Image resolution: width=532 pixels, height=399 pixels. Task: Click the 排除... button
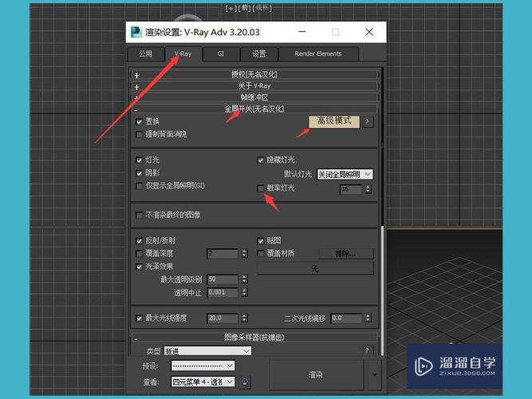(x=346, y=254)
